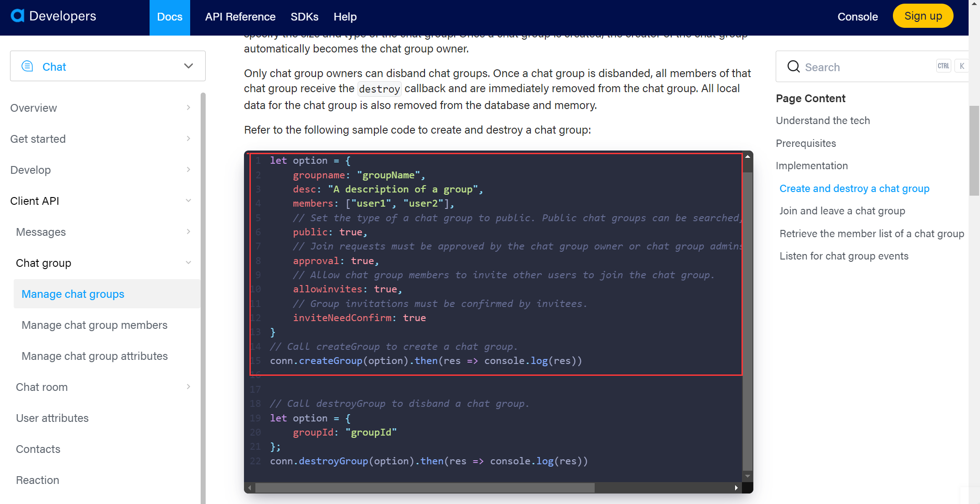Expand the Chat room sidebar section
The image size is (980, 504).
coord(188,386)
